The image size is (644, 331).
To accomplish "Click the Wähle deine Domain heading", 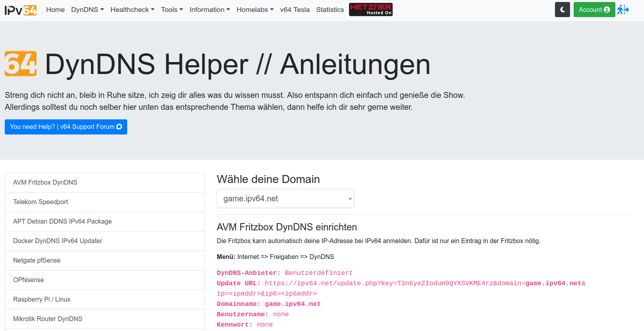I will point(268,179).
